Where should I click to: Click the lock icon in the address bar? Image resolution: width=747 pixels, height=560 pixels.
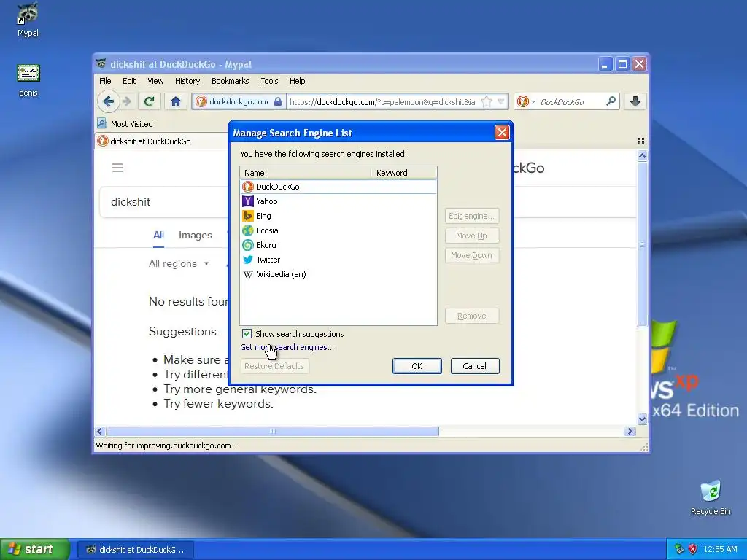278,101
